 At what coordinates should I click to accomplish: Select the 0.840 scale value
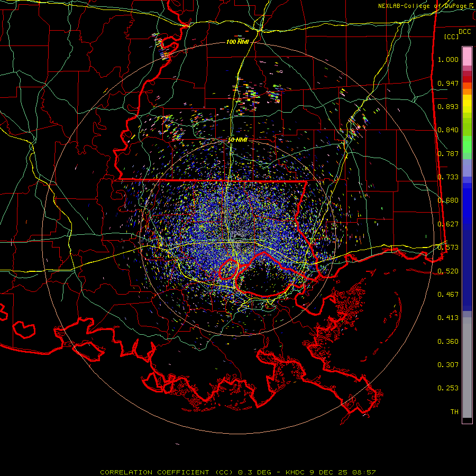(x=448, y=130)
